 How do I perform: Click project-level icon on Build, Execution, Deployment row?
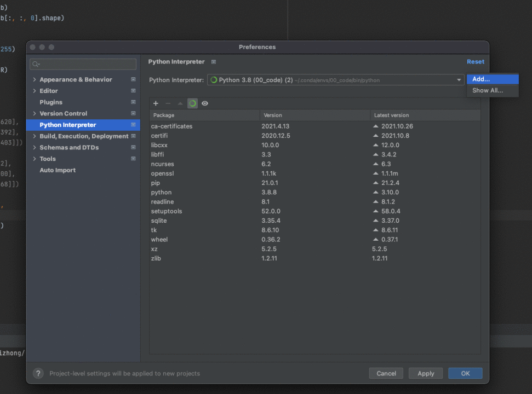pyautogui.click(x=133, y=136)
